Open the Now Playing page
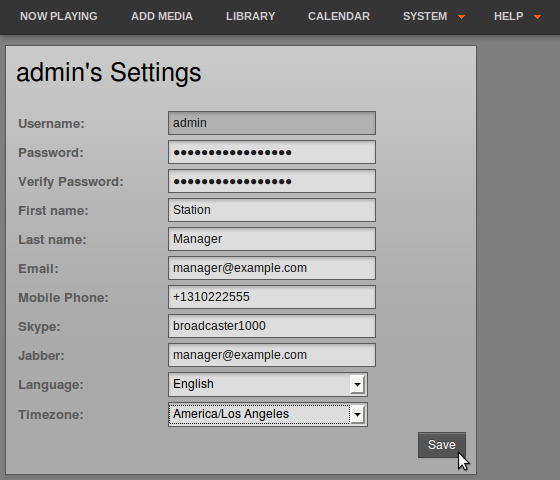560x480 pixels. click(59, 16)
